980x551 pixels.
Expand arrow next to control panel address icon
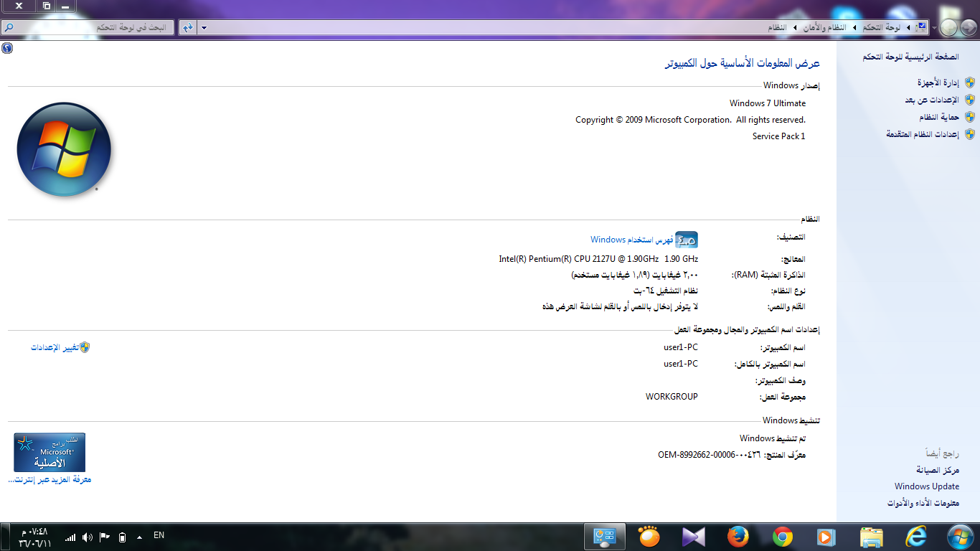pyautogui.click(x=909, y=27)
